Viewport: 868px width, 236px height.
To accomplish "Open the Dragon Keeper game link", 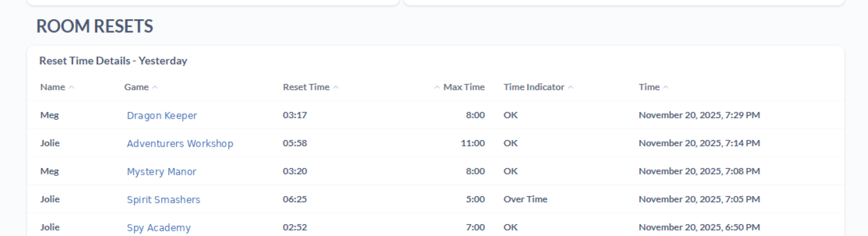I will point(162,116).
